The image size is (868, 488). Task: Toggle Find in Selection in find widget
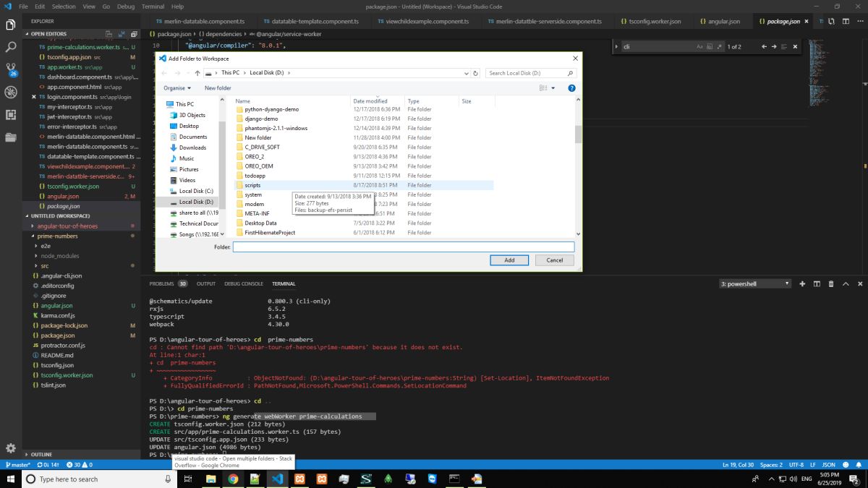point(784,46)
